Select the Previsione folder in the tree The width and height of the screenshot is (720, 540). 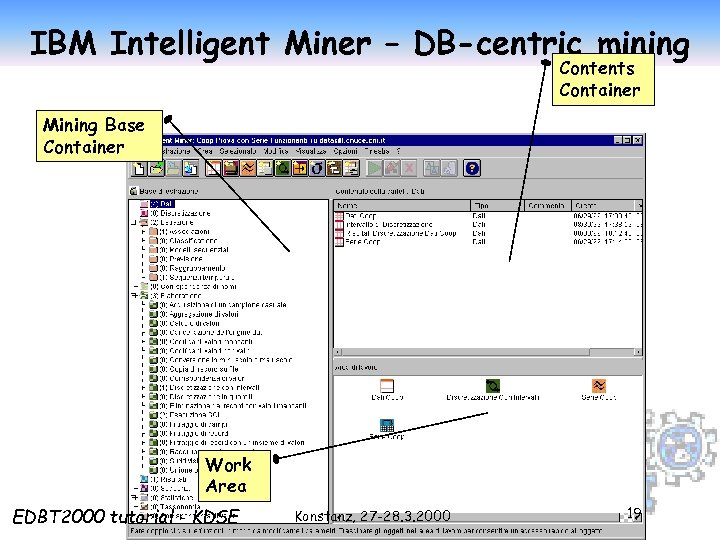[x=178, y=259]
